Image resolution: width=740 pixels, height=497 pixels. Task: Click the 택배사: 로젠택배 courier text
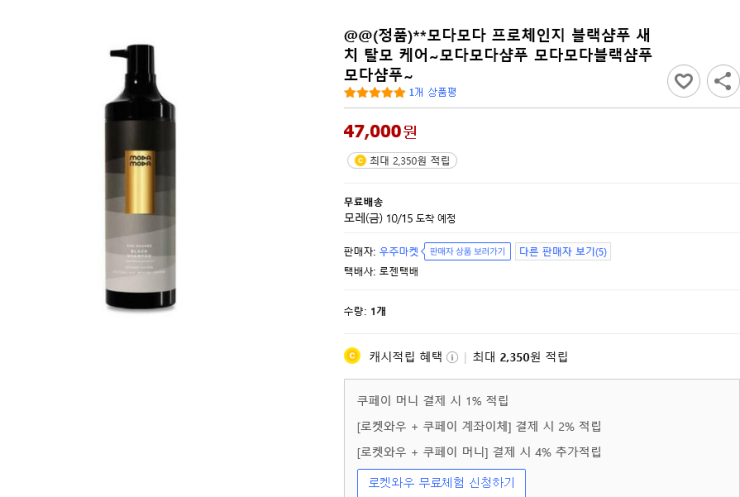coord(381,271)
